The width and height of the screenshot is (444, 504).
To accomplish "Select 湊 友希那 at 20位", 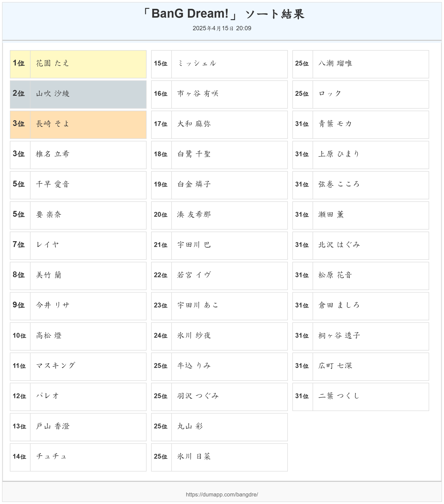I will [194, 214].
